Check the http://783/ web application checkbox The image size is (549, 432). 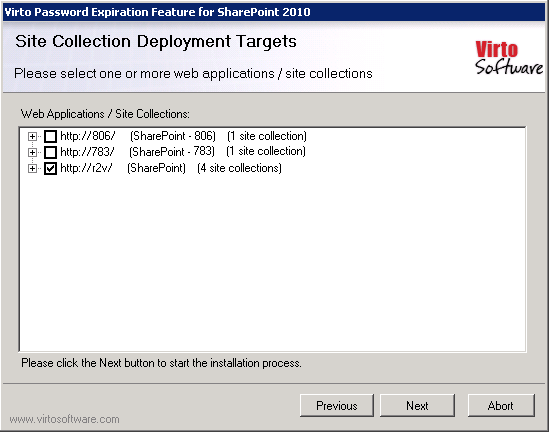coord(50,152)
